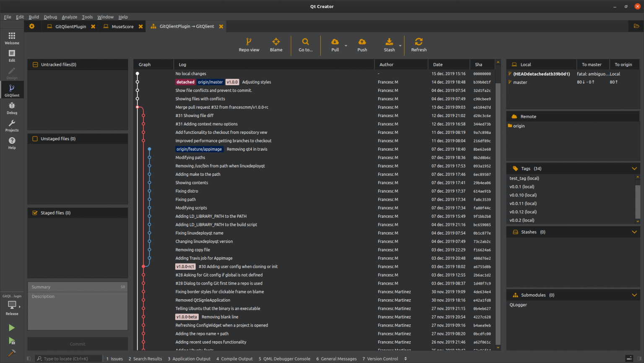Open the Tools menu
644x363 pixels.
[x=87, y=17]
